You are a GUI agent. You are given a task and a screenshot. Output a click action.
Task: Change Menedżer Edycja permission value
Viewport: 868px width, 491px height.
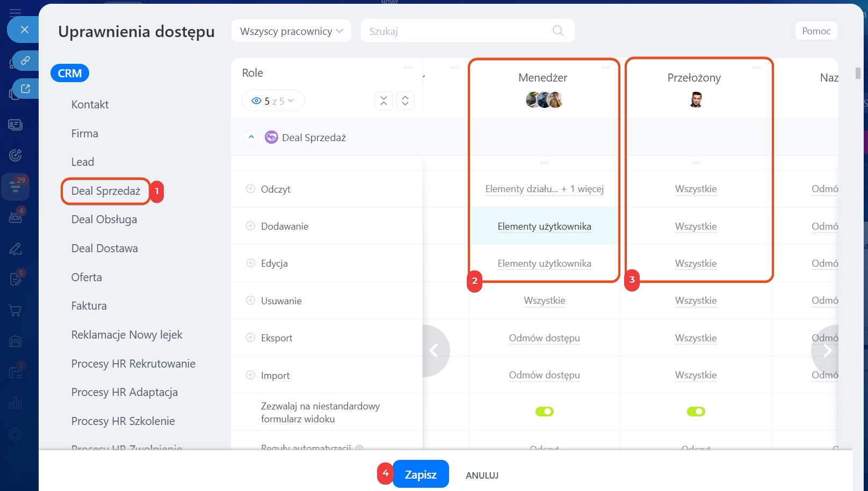[x=544, y=263]
